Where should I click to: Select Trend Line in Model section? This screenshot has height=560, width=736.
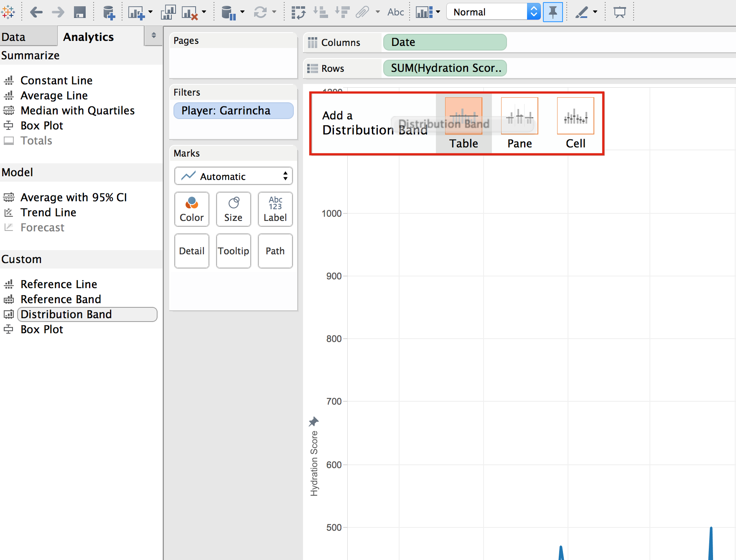click(48, 212)
